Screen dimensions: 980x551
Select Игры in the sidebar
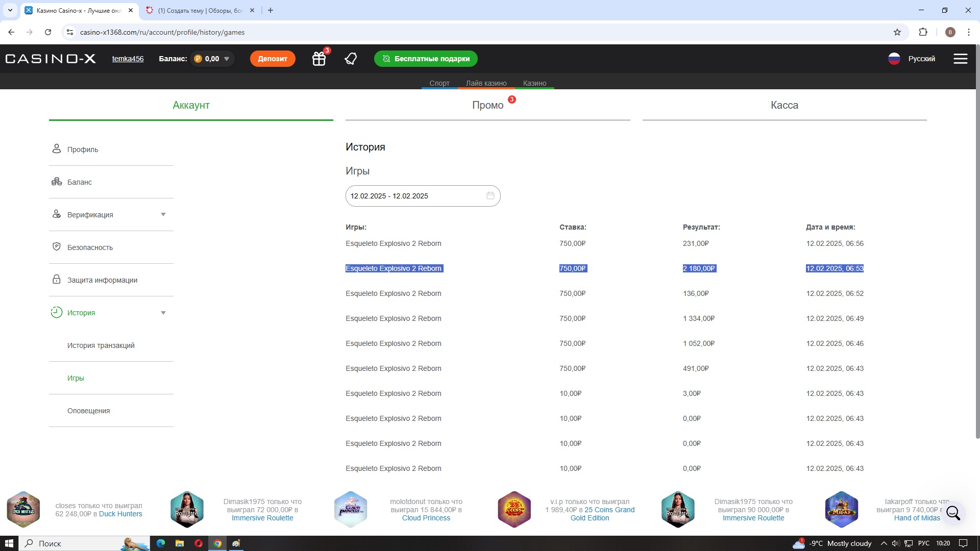(x=76, y=378)
